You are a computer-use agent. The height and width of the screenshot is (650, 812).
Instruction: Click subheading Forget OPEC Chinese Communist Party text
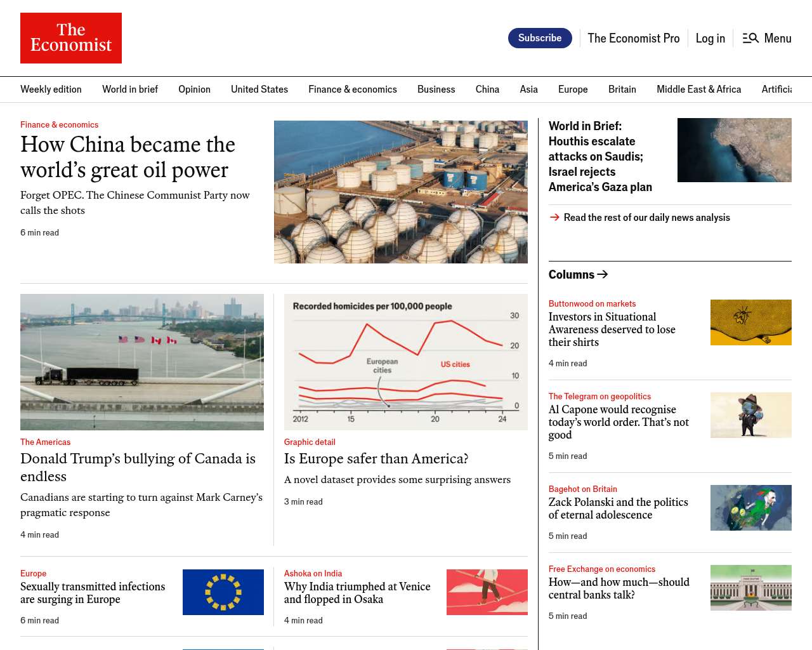[x=135, y=203]
